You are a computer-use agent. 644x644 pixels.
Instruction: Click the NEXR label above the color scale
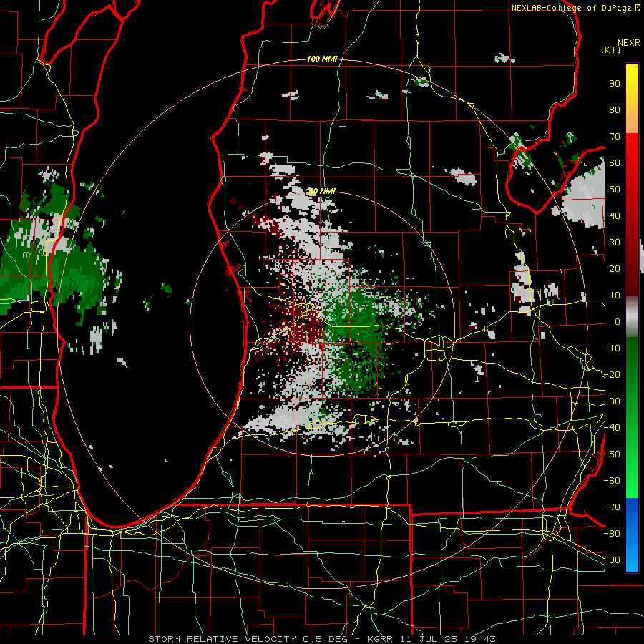(628, 43)
